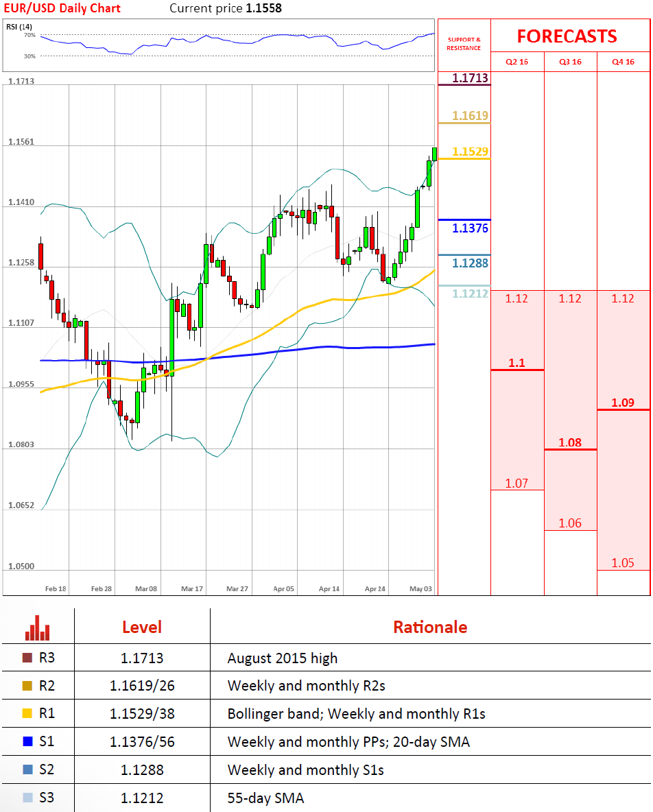Image resolution: width=653 pixels, height=812 pixels.
Task: Click the Mar 27 date label
Action: (x=237, y=589)
